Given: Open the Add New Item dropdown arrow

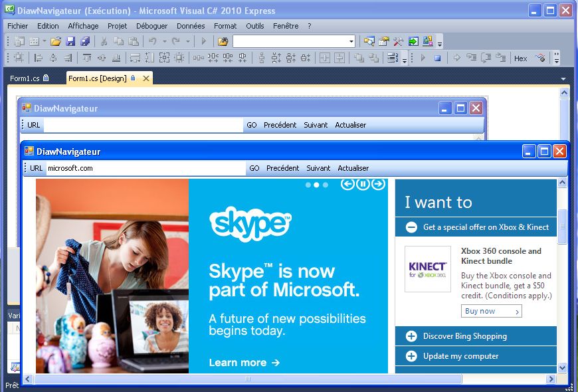Looking at the screenshot, I should (x=45, y=41).
